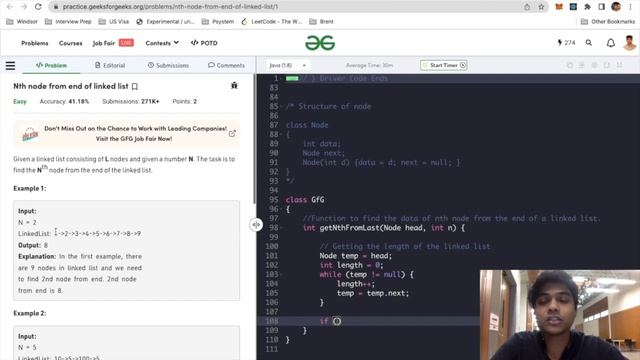The width and height of the screenshot is (640, 360).
Task: Place cursor on line 108 if statement
Action: coord(331,321)
